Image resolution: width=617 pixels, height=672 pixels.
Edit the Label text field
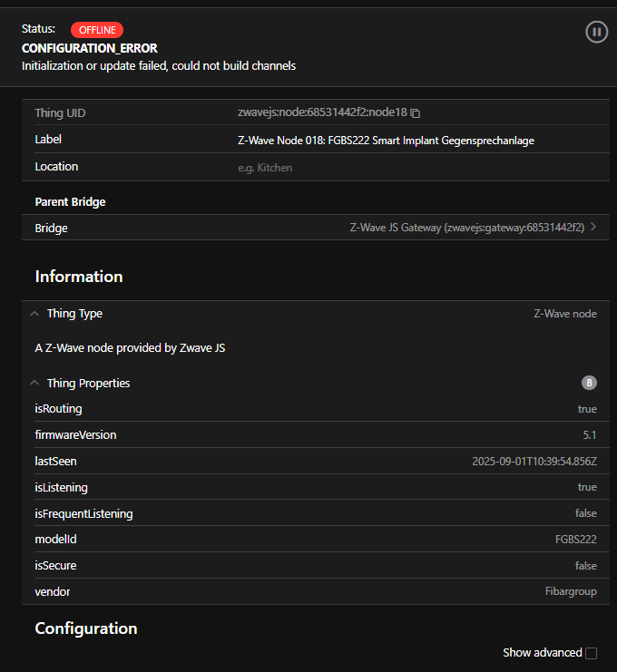(x=386, y=140)
